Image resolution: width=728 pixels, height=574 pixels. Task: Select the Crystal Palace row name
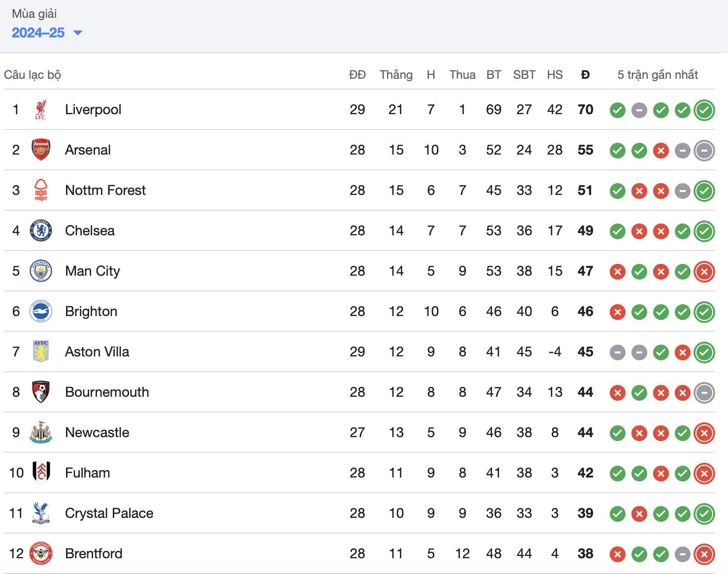point(109,513)
